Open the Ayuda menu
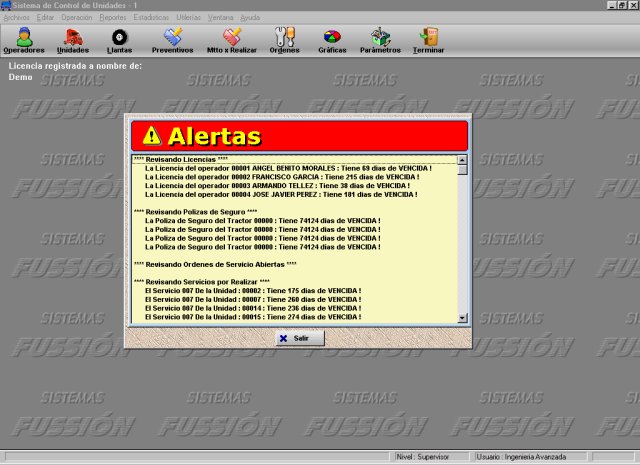The image size is (640, 465). [250, 18]
